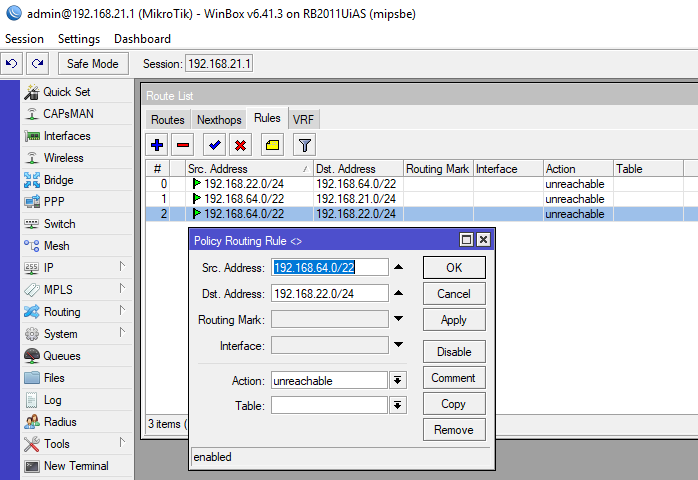Toggle the Safe Mode button
The width and height of the screenshot is (698, 480).
[x=93, y=63]
